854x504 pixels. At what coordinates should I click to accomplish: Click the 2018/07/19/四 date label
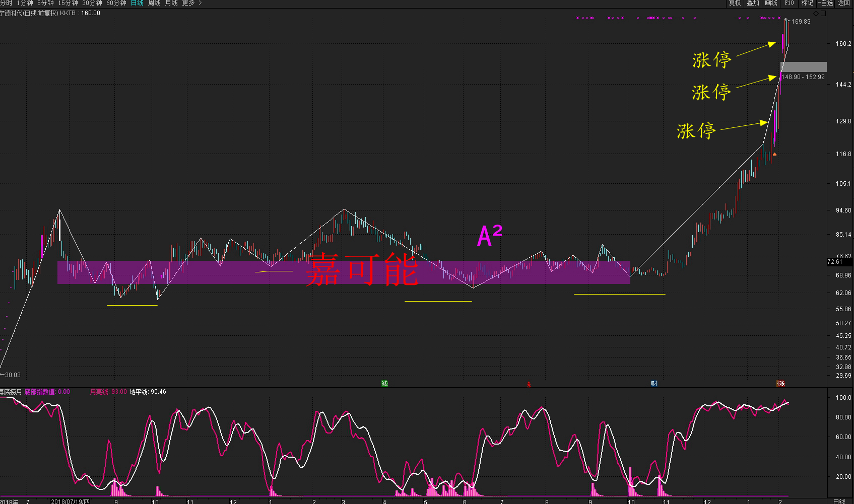(71, 501)
